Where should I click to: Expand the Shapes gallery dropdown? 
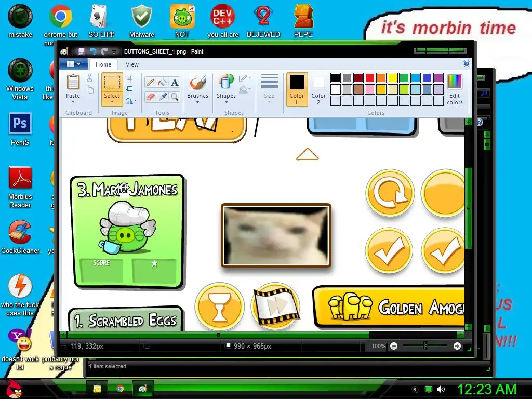tap(226, 102)
